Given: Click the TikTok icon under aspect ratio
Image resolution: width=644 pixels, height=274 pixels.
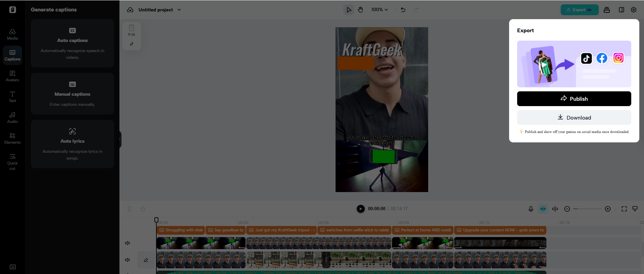Looking at the screenshot, I should click(x=132, y=44).
